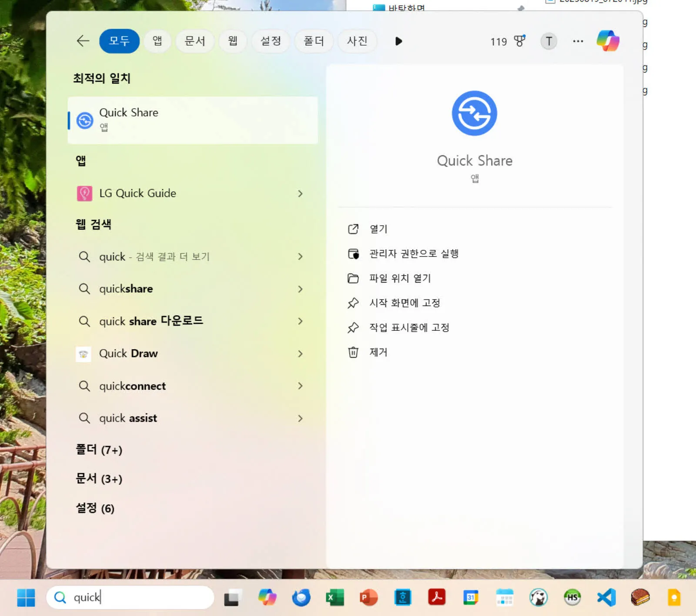Open the brown cake icon app on taskbar
The height and width of the screenshot is (616, 696).
[640, 597]
